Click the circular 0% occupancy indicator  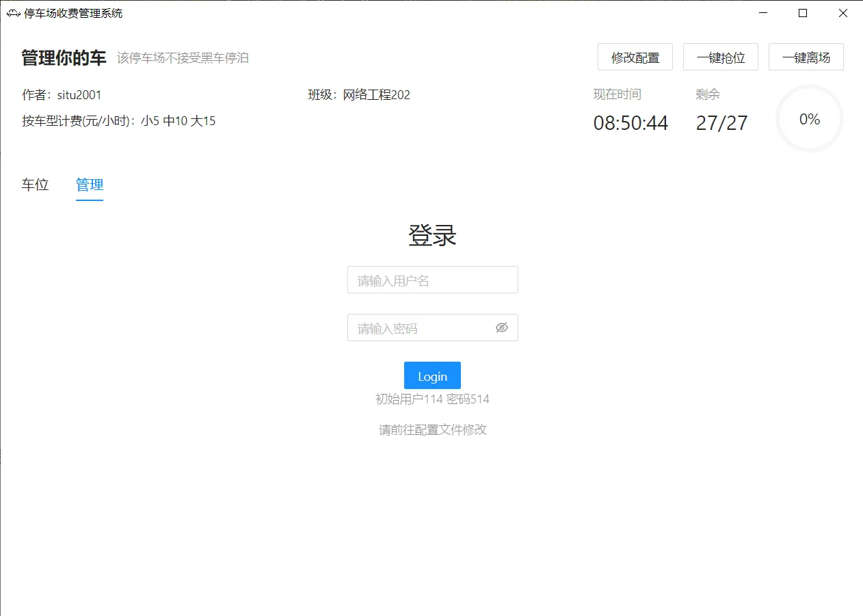810,118
